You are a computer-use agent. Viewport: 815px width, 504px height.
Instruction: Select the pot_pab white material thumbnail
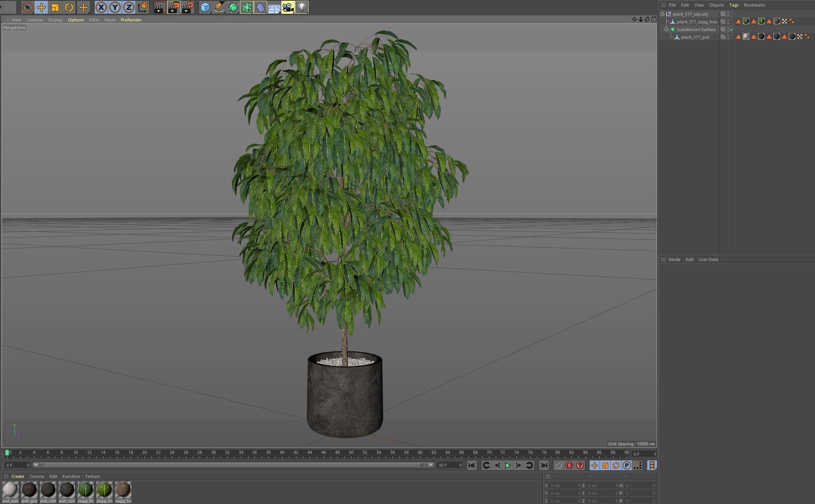pyautogui.click(x=10, y=490)
